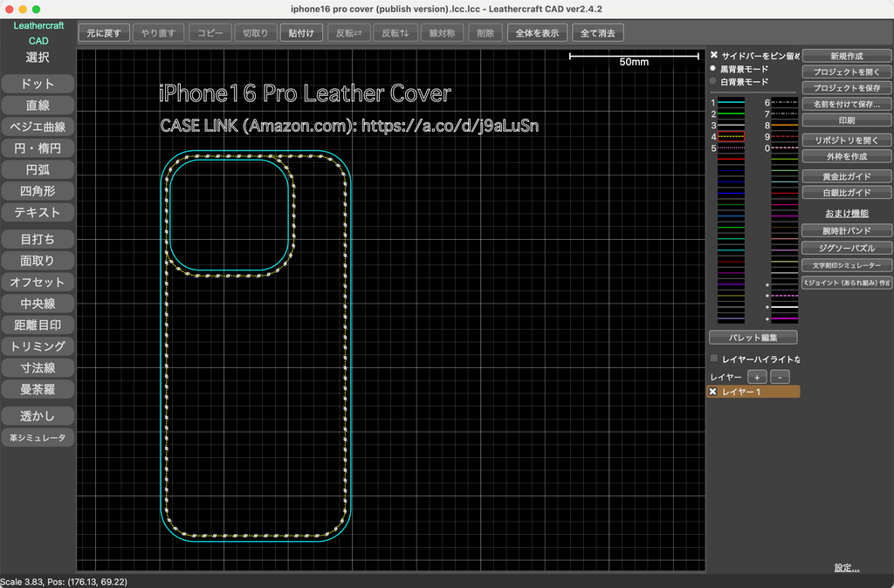Click the 線対称 line symmetry button
This screenshot has width=894, height=588.
[x=442, y=33]
